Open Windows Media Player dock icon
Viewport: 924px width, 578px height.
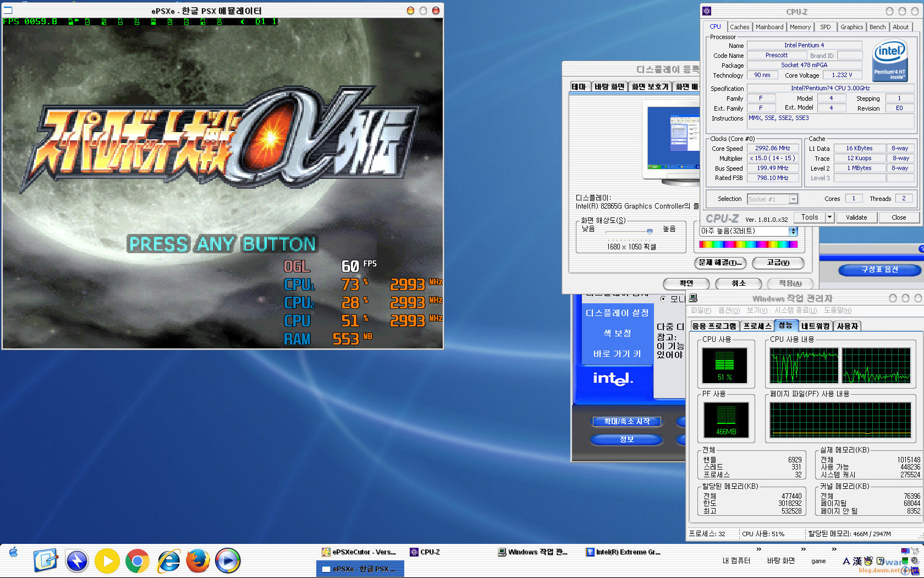pos(228,561)
